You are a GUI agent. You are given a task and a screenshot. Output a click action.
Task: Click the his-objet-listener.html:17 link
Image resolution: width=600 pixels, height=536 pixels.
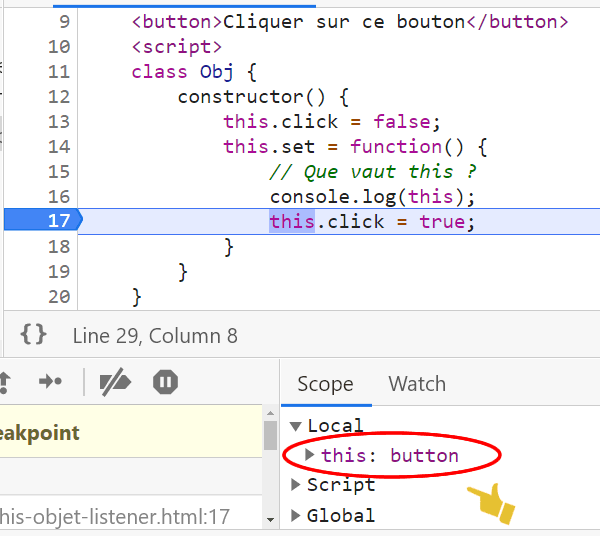114,516
